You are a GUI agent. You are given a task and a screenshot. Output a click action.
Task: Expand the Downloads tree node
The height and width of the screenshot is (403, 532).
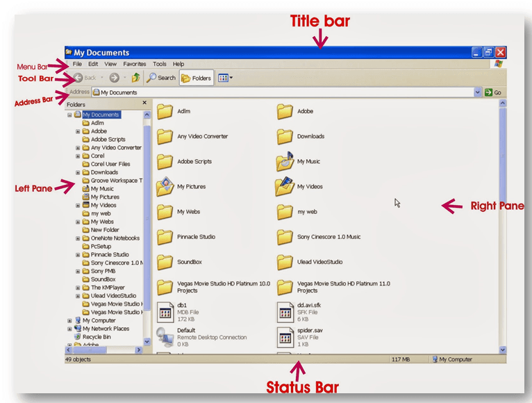point(78,172)
